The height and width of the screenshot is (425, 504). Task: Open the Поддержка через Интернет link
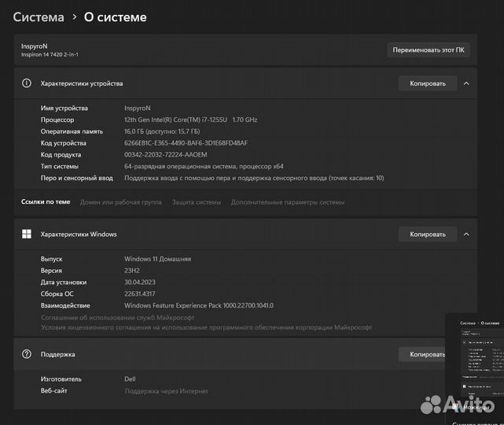coord(166,390)
